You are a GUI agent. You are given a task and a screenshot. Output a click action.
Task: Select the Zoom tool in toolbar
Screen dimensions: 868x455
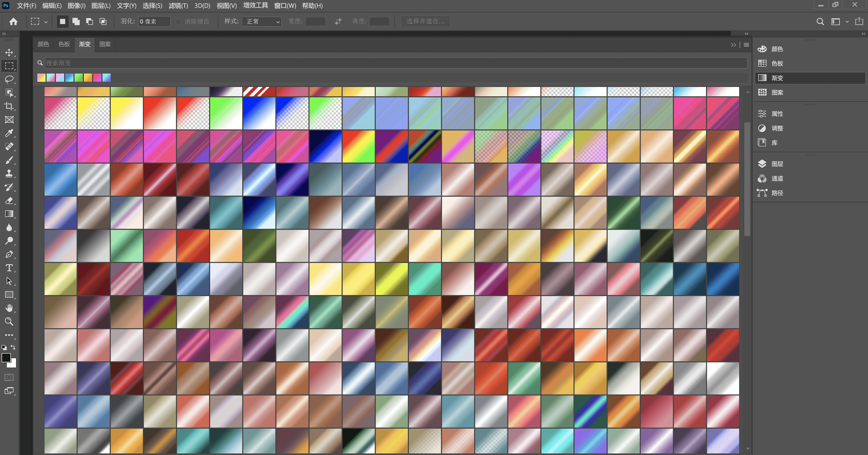pos(9,321)
